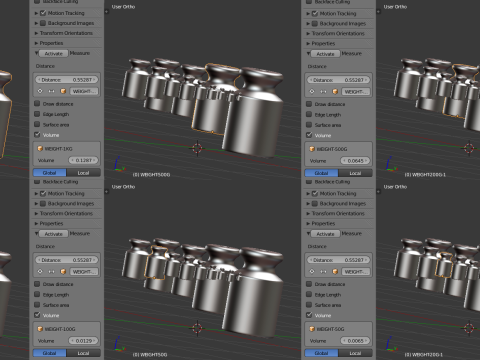Click the two-point arrows icon in WEIGHT-100G panel
Viewport: 480px width, 360px height.
pyautogui.click(x=51, y=271)
